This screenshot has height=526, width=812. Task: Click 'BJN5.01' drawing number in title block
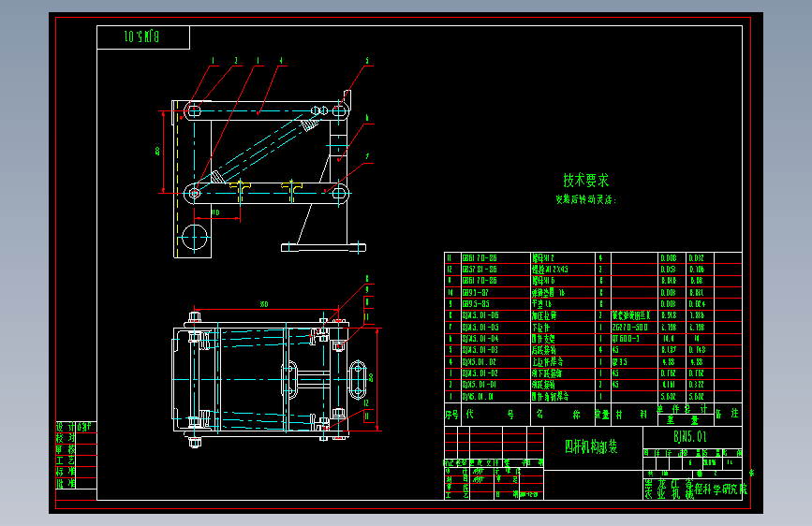(690, 437)
